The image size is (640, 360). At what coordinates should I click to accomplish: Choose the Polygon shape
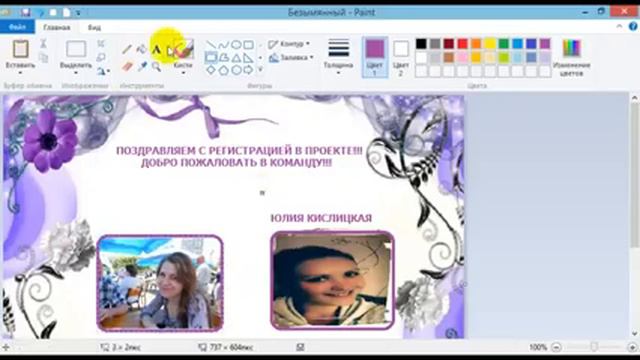pyautogui.click(x=223, y=58)
